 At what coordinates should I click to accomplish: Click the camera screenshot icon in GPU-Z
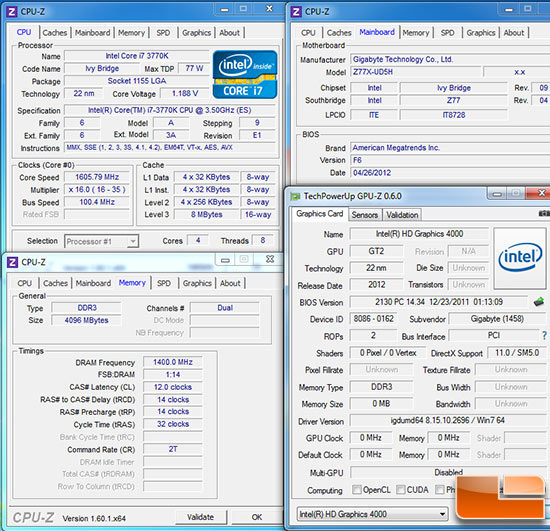[544, 213]
